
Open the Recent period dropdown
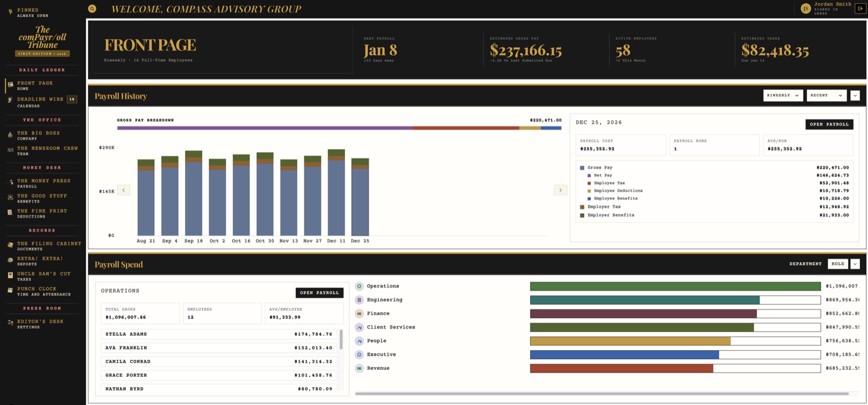(826, 96)
